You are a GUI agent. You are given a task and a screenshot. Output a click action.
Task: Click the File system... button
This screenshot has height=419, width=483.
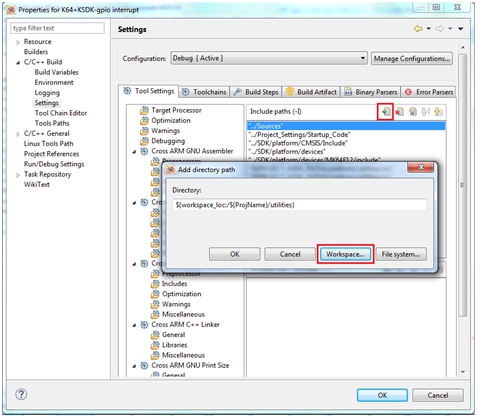tap(401, 254)
